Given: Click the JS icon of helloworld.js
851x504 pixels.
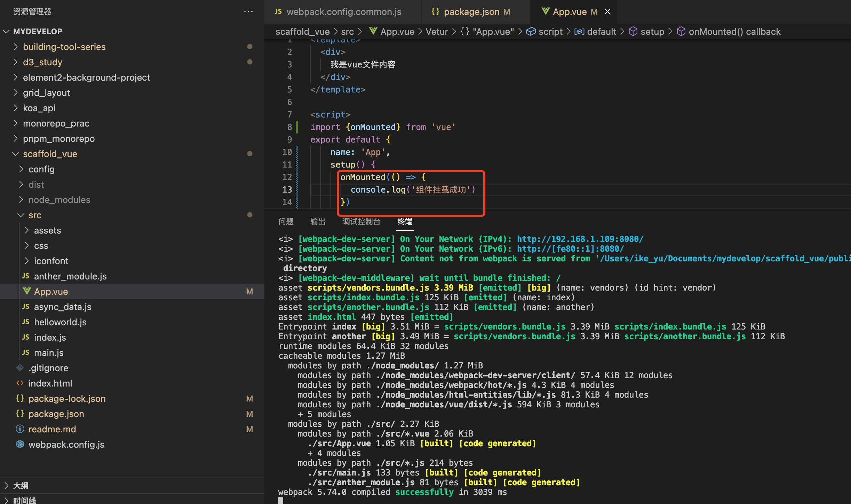Looking at the screenshot, I should [26, 322].
